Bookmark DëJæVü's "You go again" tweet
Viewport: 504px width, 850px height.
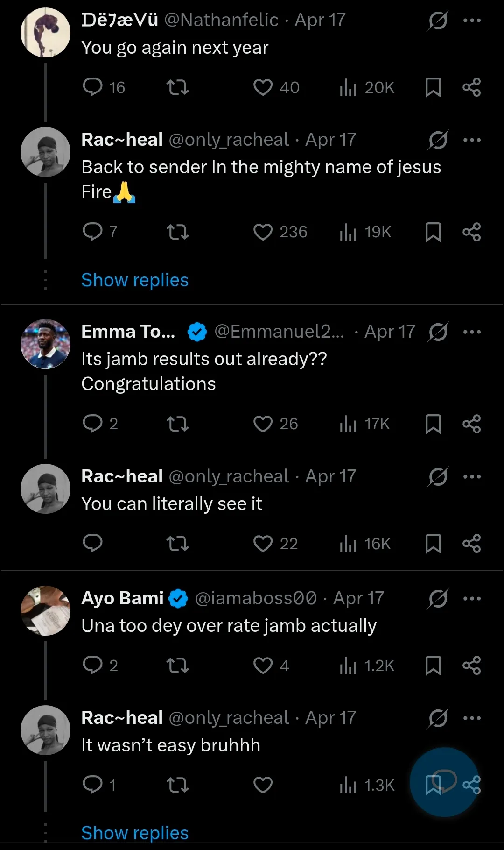point(433,87)
